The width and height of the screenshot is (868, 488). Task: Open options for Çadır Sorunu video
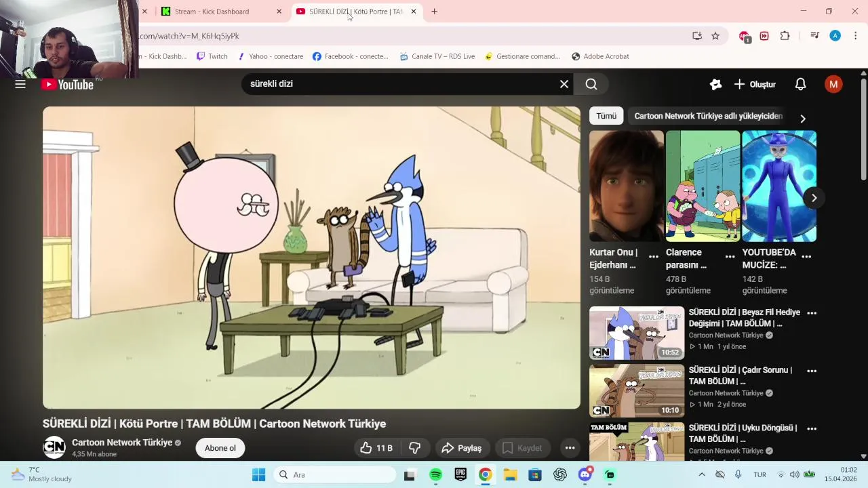[812, 371]
